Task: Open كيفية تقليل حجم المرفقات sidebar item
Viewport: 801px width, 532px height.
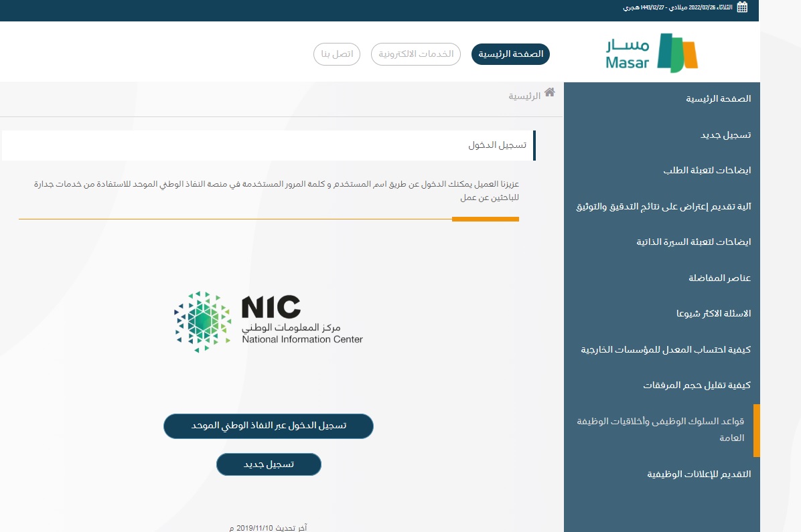Action: click(697, 385)
